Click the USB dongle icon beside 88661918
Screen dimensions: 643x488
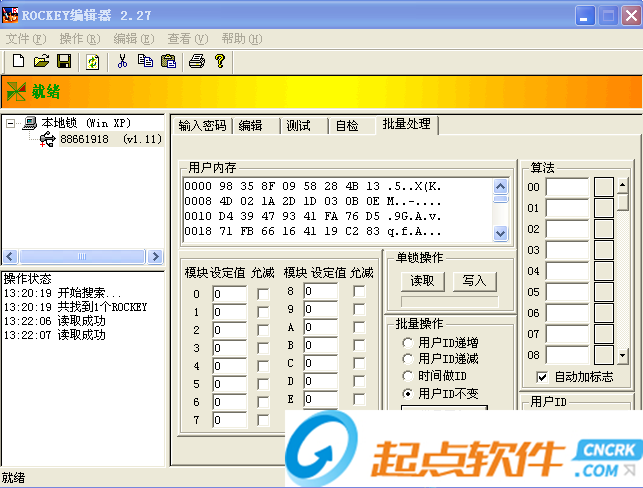click(48, 139)
